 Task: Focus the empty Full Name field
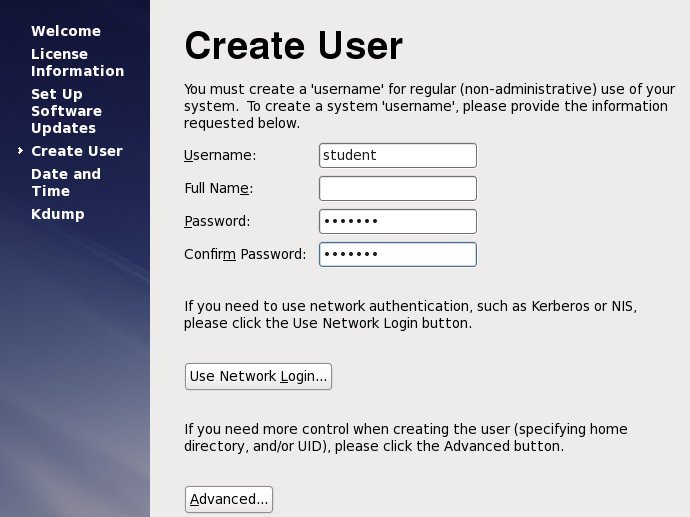398,188
